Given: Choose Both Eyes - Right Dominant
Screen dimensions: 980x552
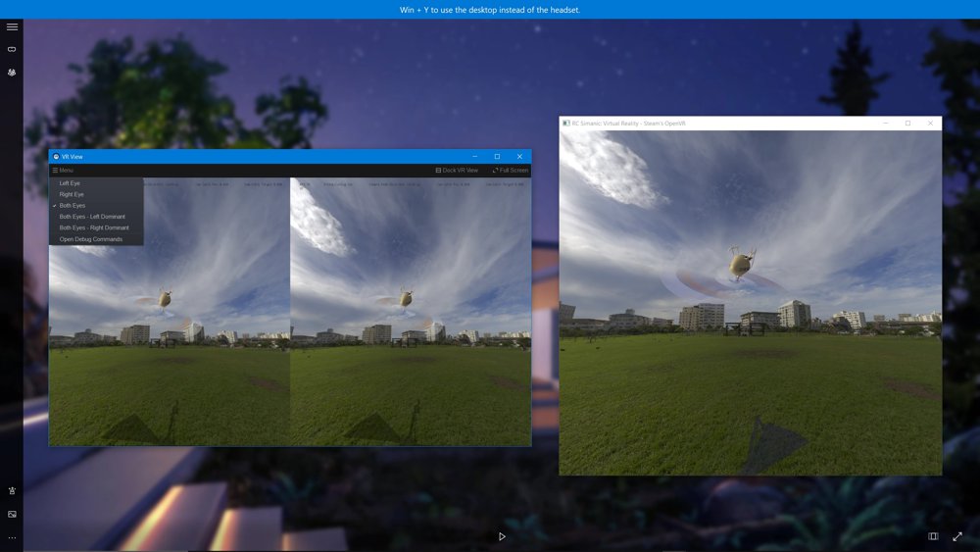Looking at the screenshot, I should coord(94,228).
